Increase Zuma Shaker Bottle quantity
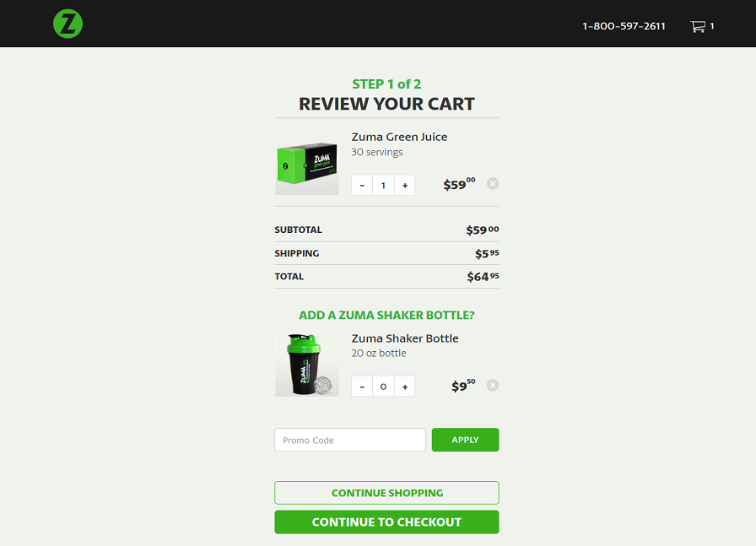Viewport: 756px width, 546px height. coord(405,387)
